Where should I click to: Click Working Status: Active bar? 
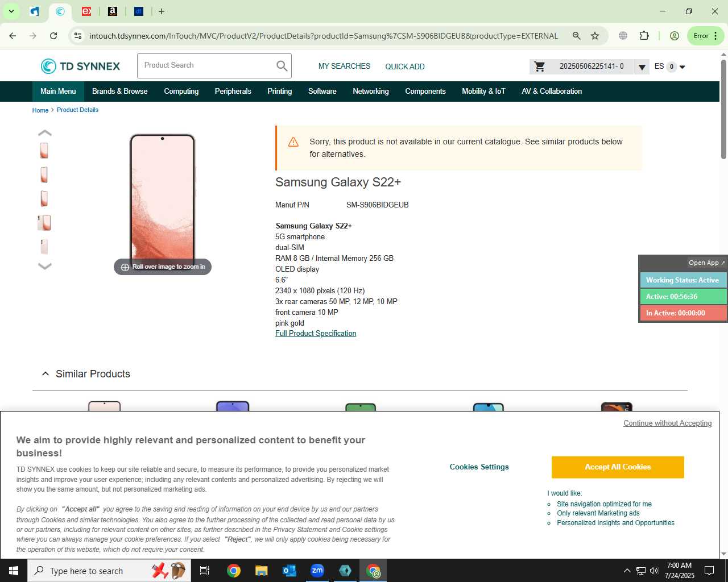(683, 280)
